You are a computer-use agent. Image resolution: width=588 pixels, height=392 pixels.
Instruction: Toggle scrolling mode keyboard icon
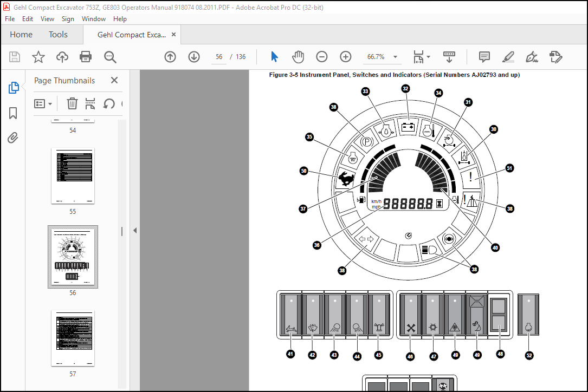(449, 57)
